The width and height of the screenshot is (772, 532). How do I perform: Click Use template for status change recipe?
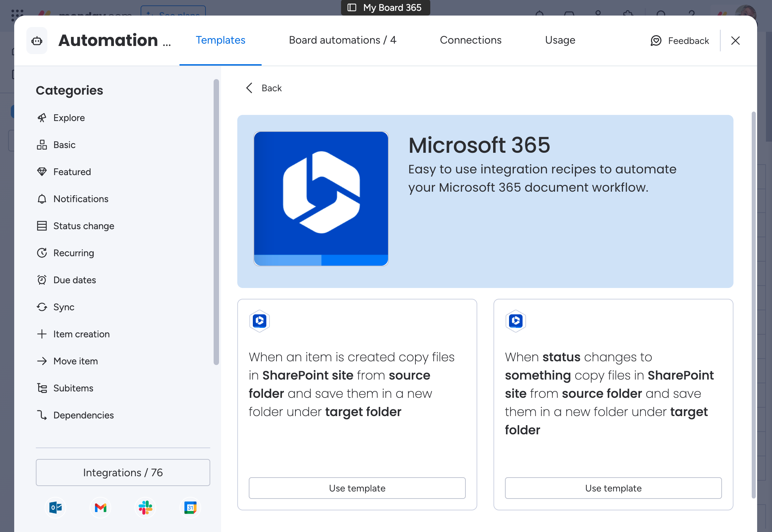pos(613,488)
